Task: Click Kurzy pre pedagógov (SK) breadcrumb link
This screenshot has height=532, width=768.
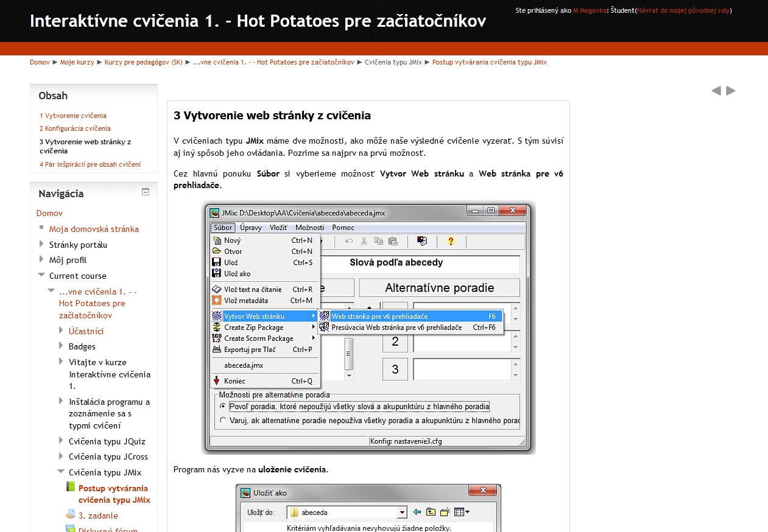Action: tap(144, 62)
